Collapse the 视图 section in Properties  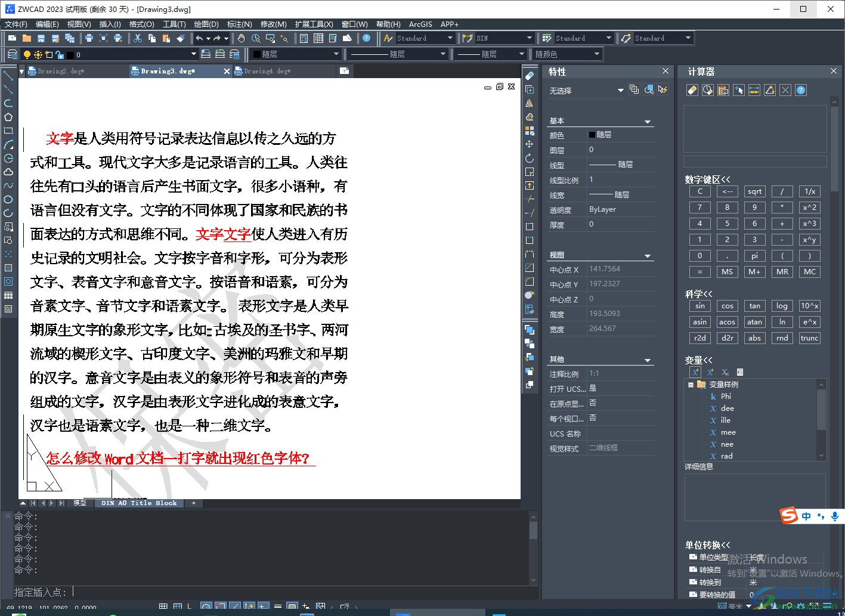[x=648, y=256]
